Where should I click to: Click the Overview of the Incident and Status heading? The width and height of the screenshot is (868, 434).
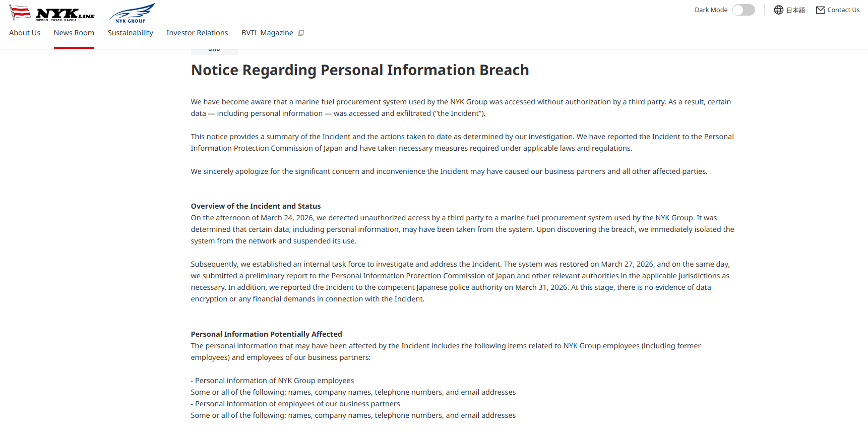256,206
